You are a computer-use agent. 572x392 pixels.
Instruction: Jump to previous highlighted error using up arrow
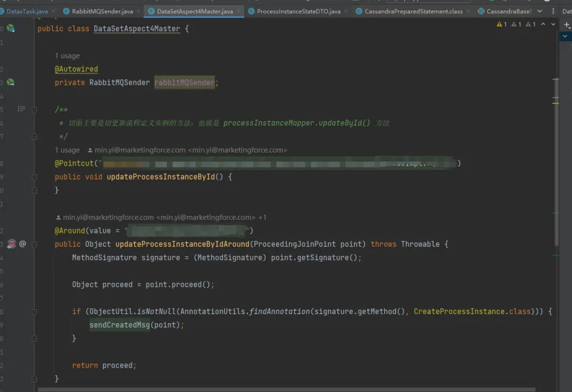tap(544, 24)
